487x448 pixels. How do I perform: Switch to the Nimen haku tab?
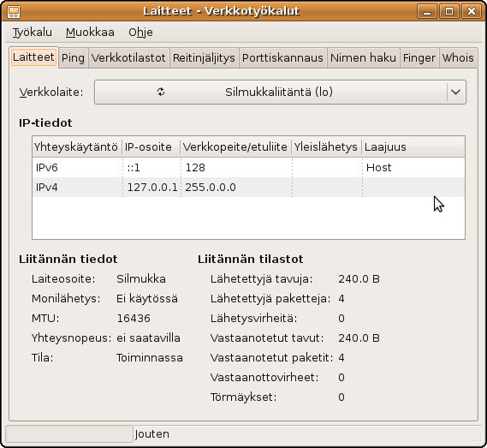click(363, 58)
